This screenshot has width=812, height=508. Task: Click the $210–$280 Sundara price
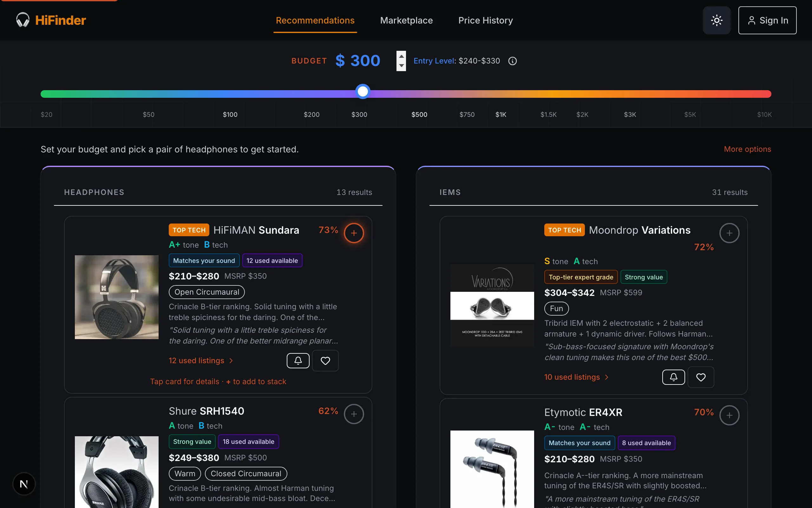coord(193,276)
